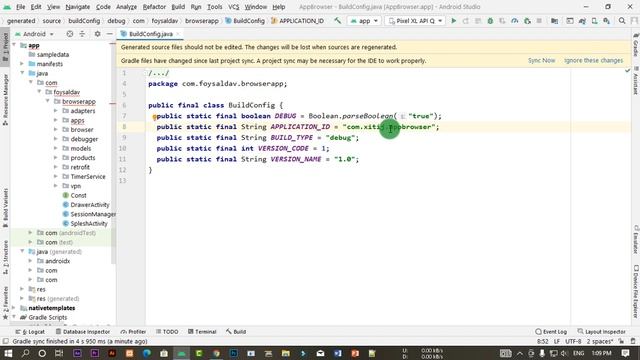640x360 pixels.
Task: Run the app with the green play icon
Action: (x=453, y=20)
